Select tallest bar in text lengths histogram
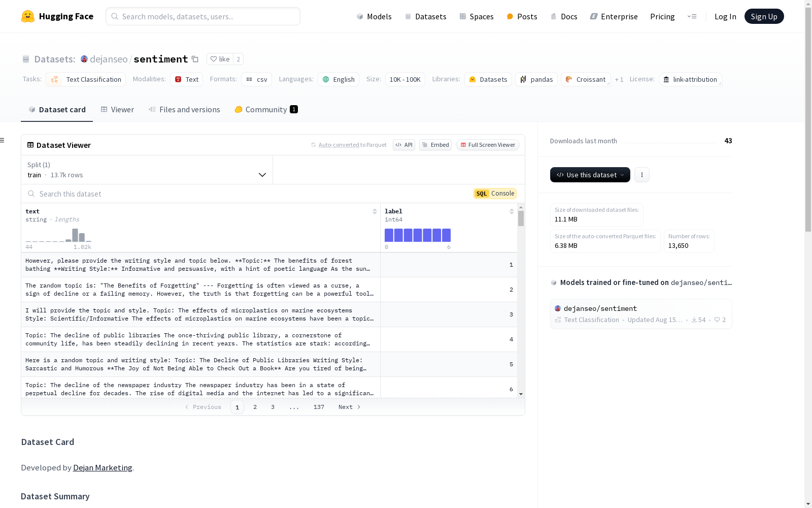This screenshot has width=812, height=508. [75, 235]
